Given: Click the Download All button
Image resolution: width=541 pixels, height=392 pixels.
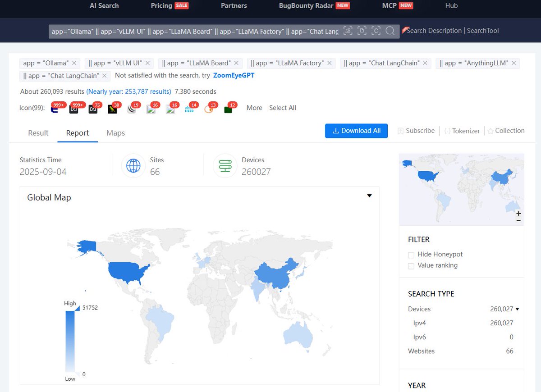Looking at the screenshot, I should [356, 131].
